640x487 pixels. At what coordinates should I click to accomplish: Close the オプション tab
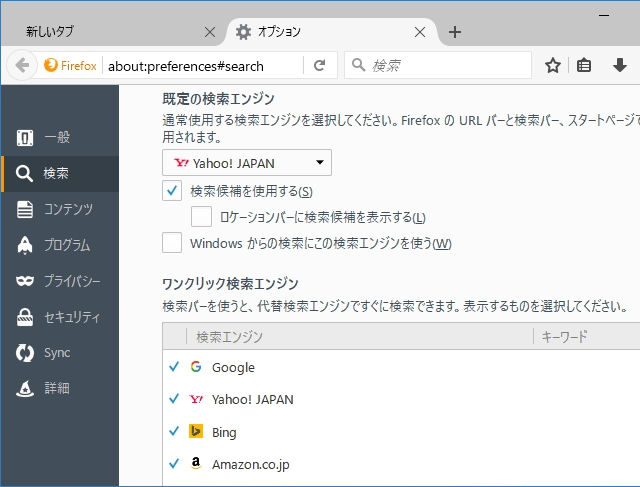(420, 32)
